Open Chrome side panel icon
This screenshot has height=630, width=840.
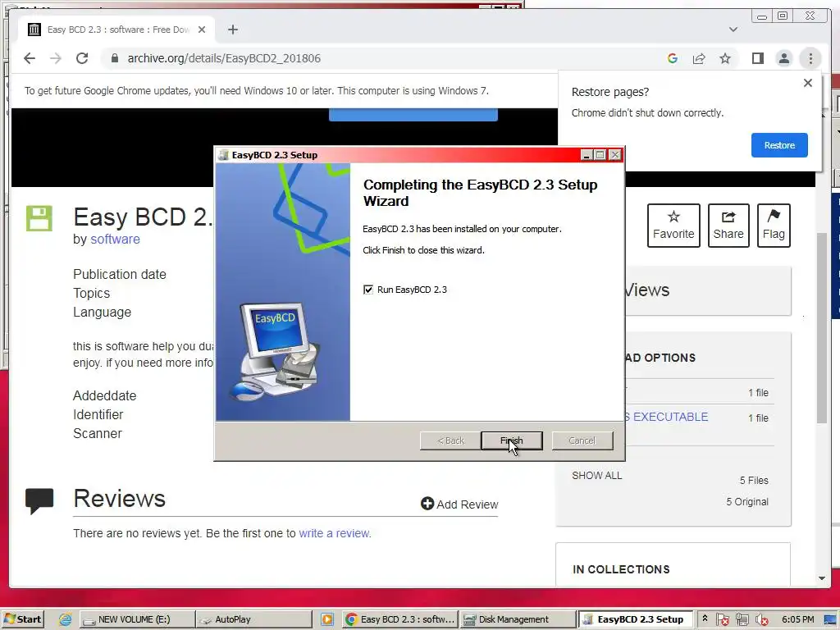(x=757, y=58)
